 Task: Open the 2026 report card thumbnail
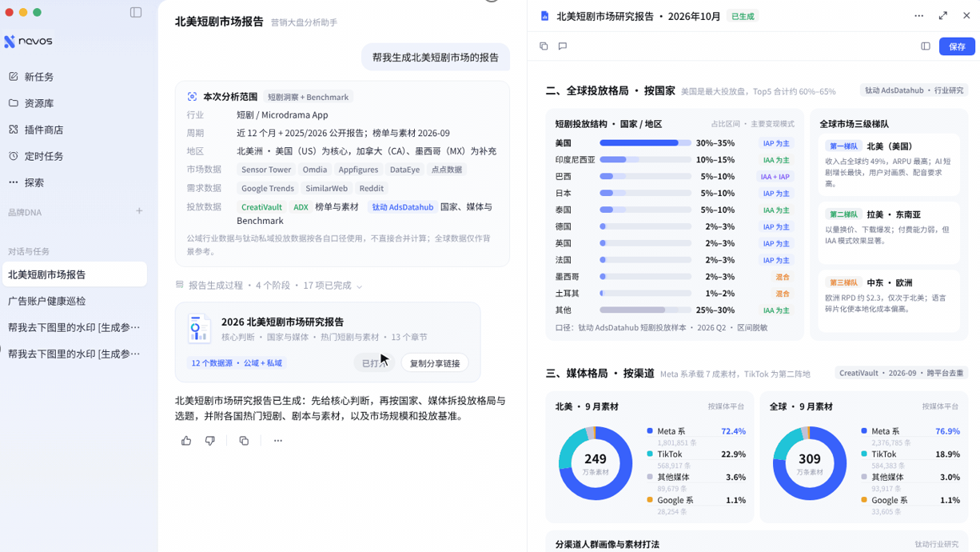pyautogui.click(x=199, y=328)
